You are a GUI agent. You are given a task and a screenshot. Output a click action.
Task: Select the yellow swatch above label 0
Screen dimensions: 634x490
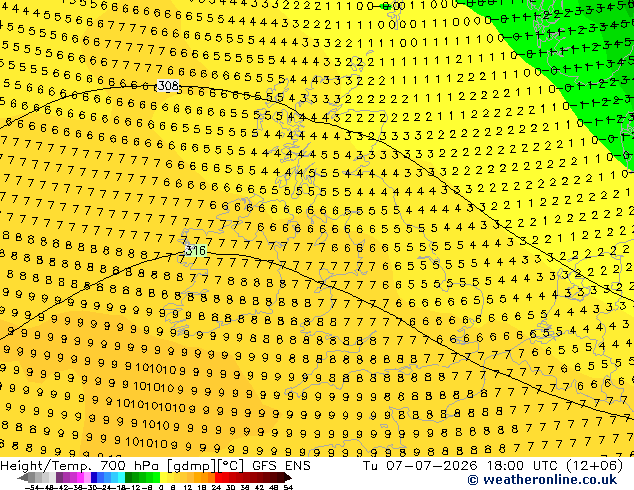(163, 477)
